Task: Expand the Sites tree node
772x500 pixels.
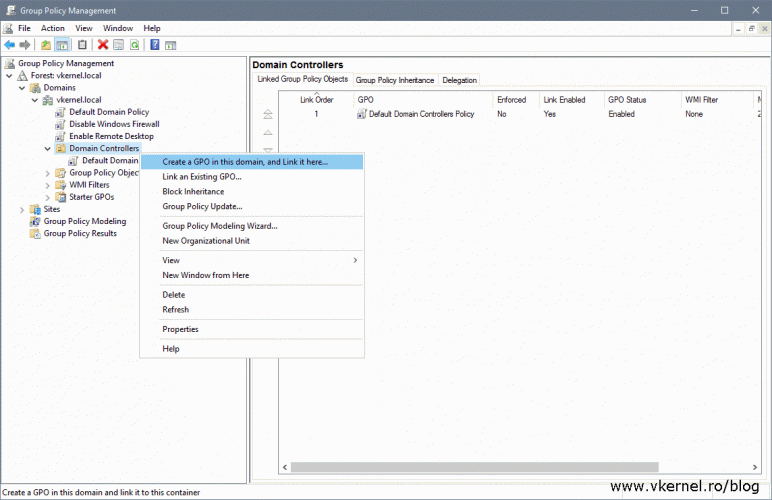Action: [22, 210]
